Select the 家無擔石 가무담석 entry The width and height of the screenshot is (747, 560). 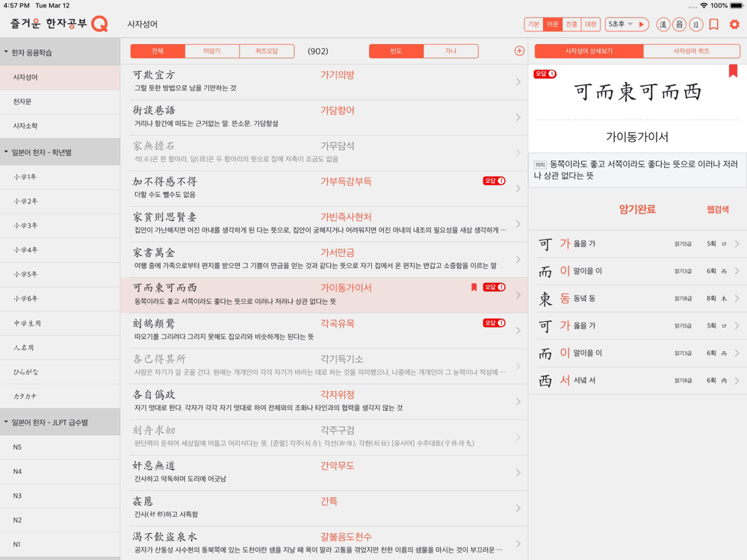pos(324,153)
